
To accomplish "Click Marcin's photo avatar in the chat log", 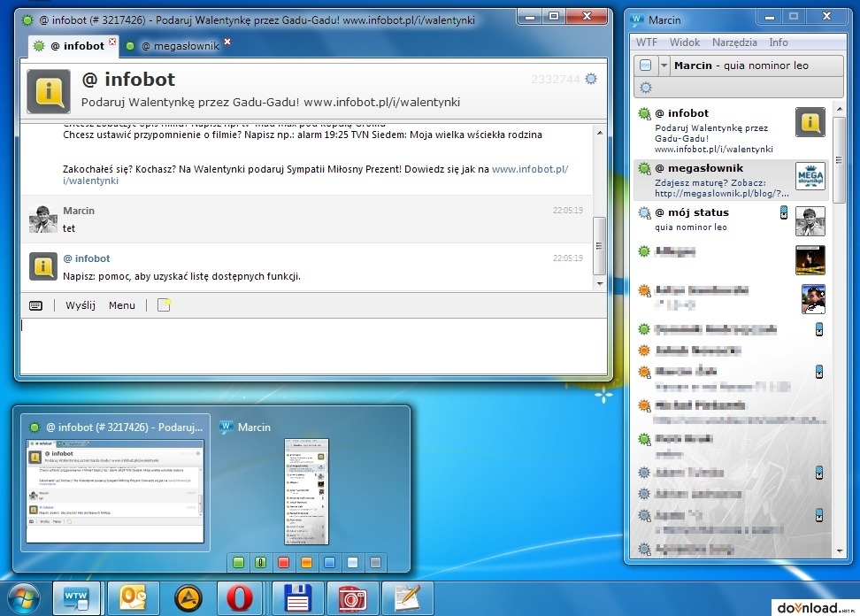I will coord(42,219).
